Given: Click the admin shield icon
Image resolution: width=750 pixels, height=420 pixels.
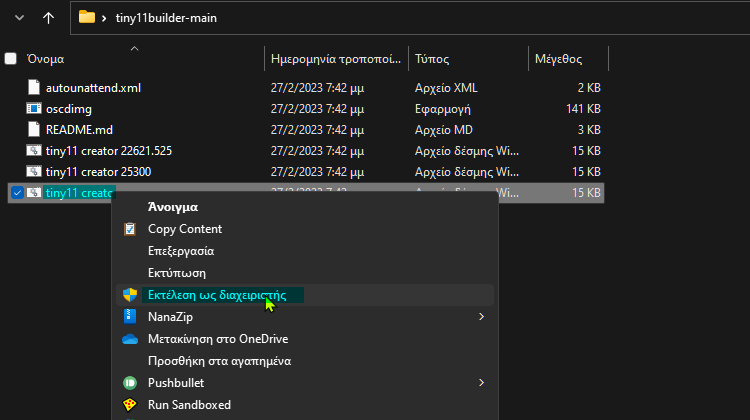Looking at the screenshot, I should tap(130, 295).
